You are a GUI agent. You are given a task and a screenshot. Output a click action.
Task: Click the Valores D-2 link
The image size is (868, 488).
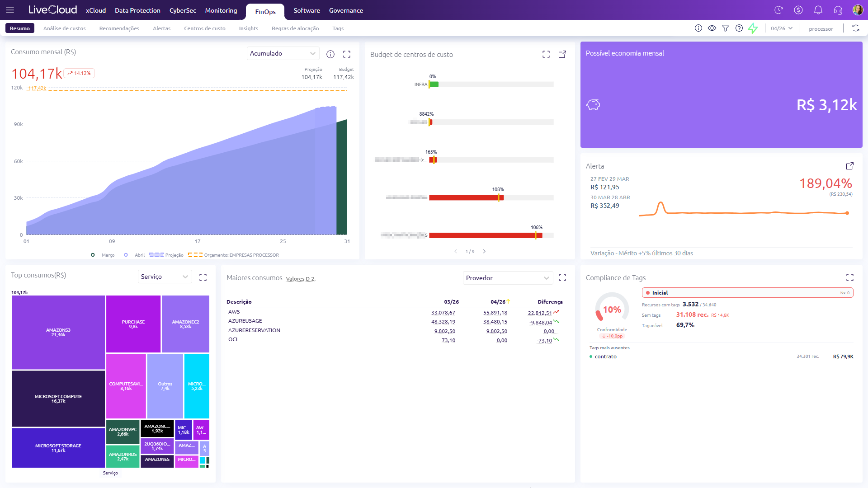[x=301, y=279]
